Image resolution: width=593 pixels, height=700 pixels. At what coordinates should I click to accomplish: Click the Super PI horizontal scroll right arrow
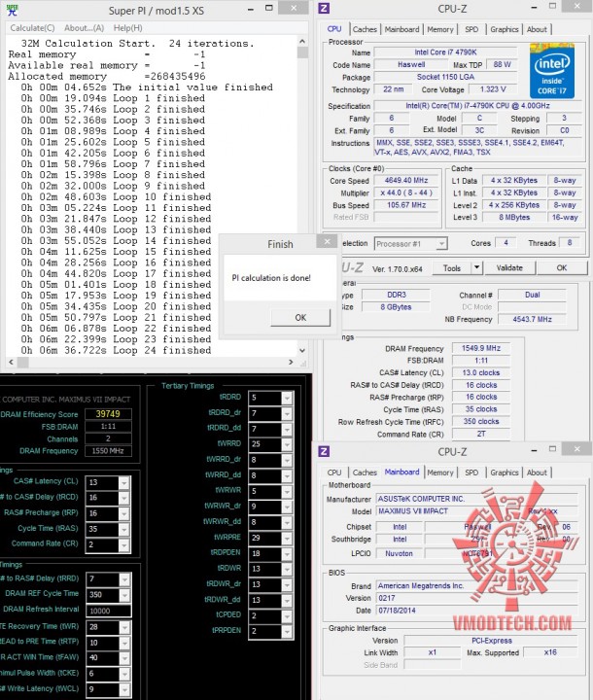click(x=291, y=362)
